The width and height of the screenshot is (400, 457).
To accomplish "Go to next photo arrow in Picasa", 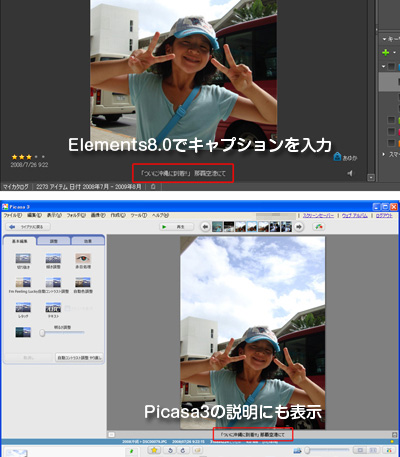I will tap(299, 227).
